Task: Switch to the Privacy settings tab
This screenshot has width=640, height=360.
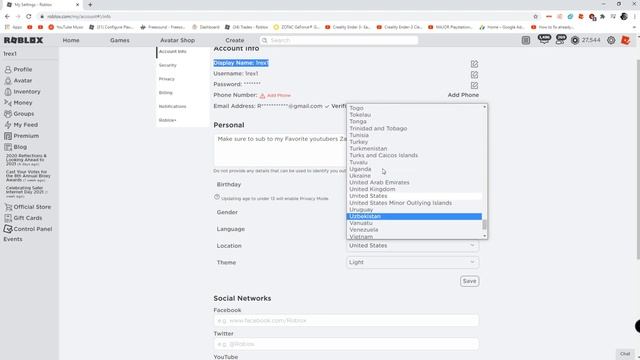Action: pyautogui.click(x=167, y=79)
